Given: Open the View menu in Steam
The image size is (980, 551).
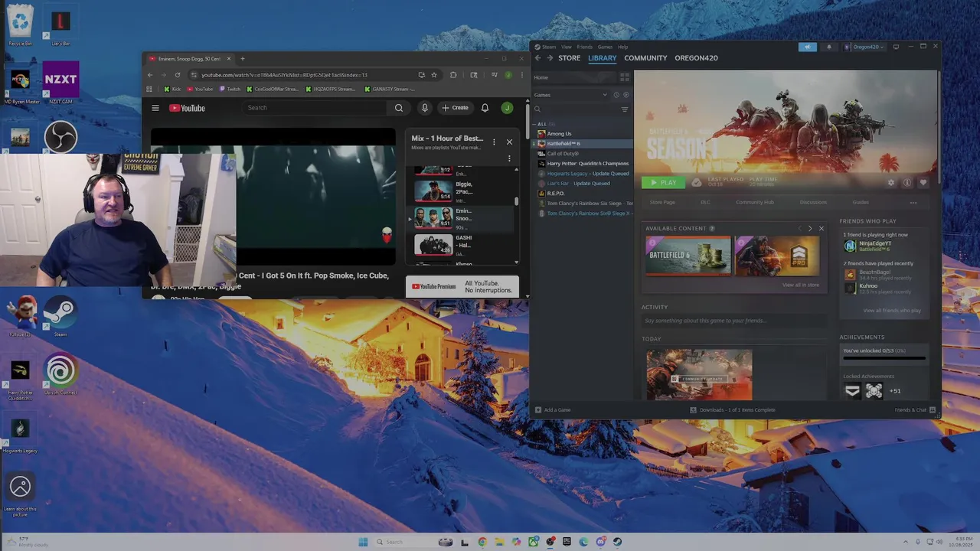Looking at the screenshot, I should pyautogui.click(x=567, y=47).
